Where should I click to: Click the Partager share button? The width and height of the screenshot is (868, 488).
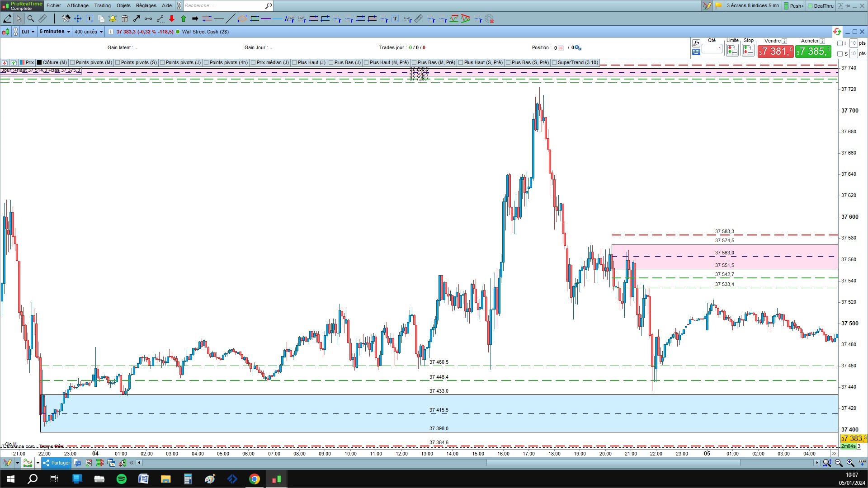tap(57, 463)
